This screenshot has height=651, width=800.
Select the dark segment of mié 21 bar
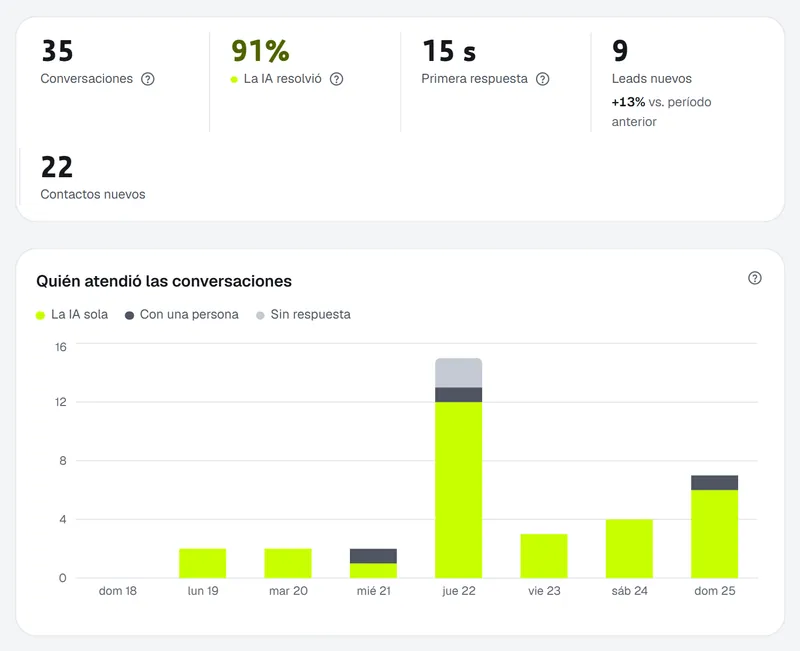[x=373, y=556]
